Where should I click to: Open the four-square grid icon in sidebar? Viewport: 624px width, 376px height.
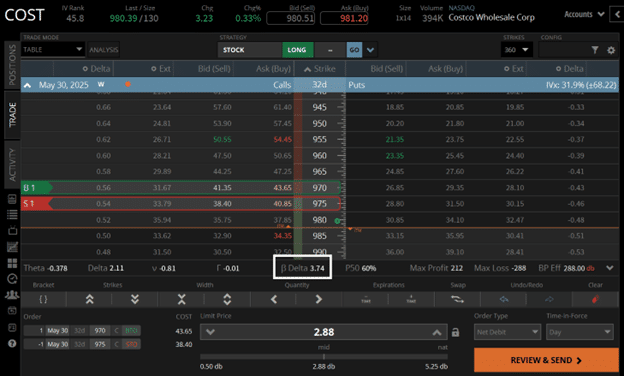(x=12, y=263)
